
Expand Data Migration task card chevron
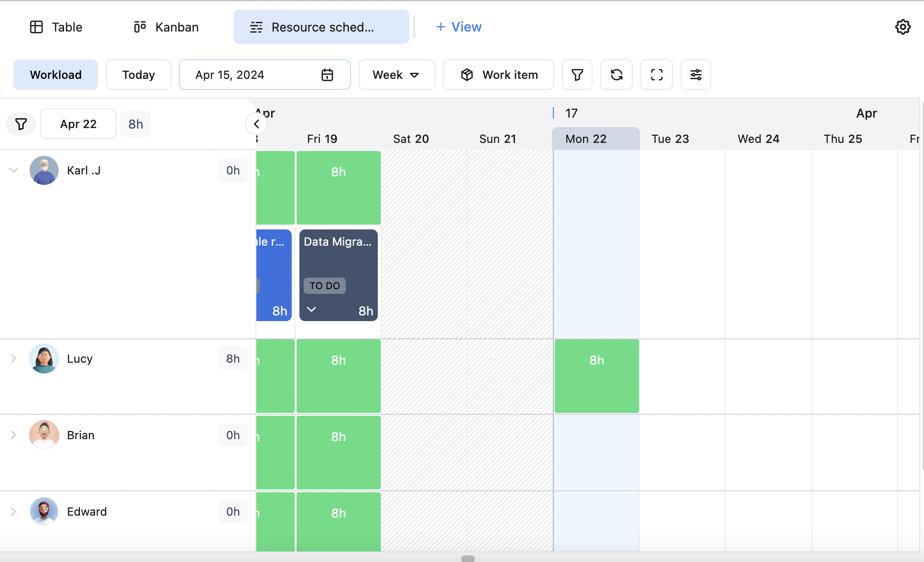[311, 310]
